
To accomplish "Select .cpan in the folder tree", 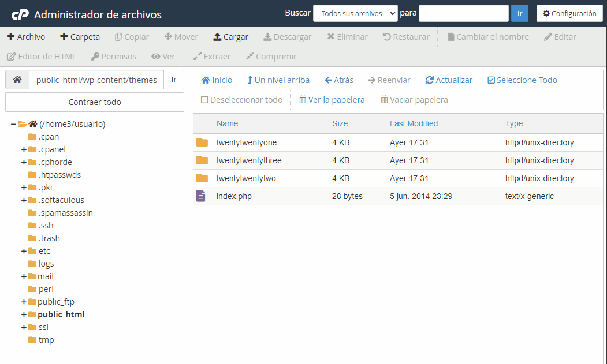I will click(49, 137).
